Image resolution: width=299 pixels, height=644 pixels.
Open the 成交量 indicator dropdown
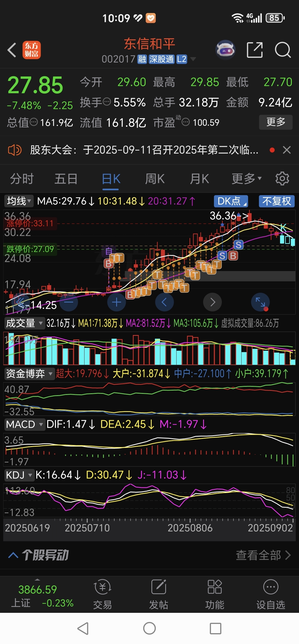click(x=24, y=323)
